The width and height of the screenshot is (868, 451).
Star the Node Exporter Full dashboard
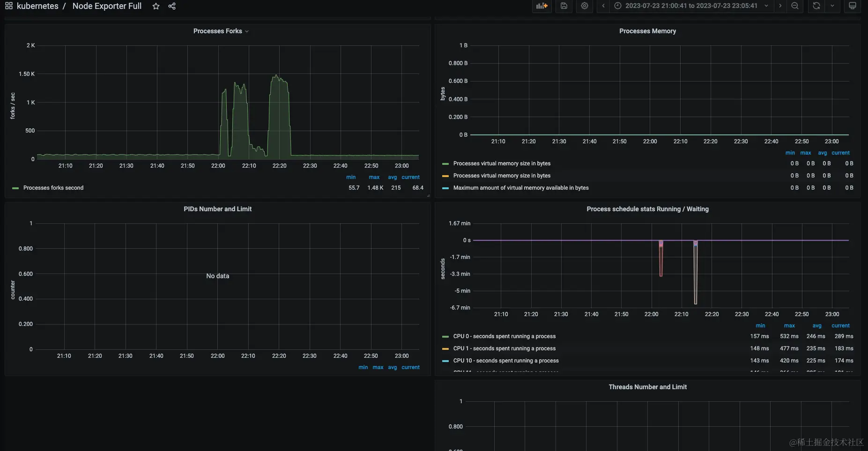[156, 6]
